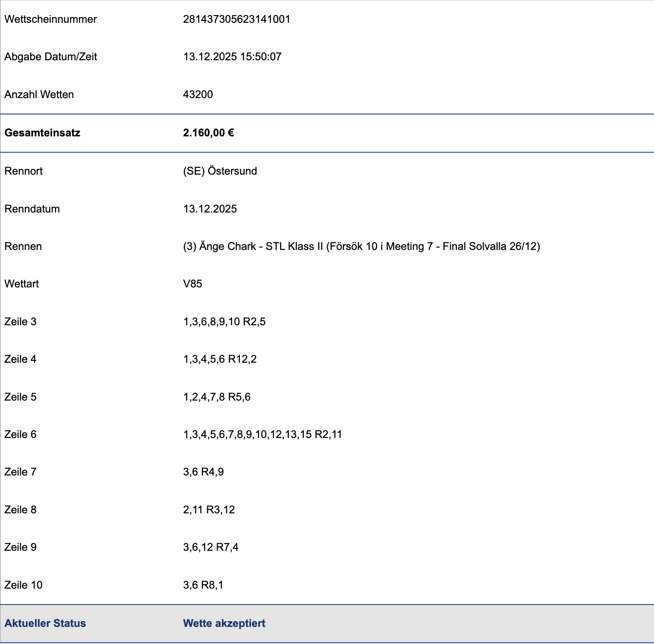
Task: Select the Aktueller Status label
Action: click(x=45, y=623)
